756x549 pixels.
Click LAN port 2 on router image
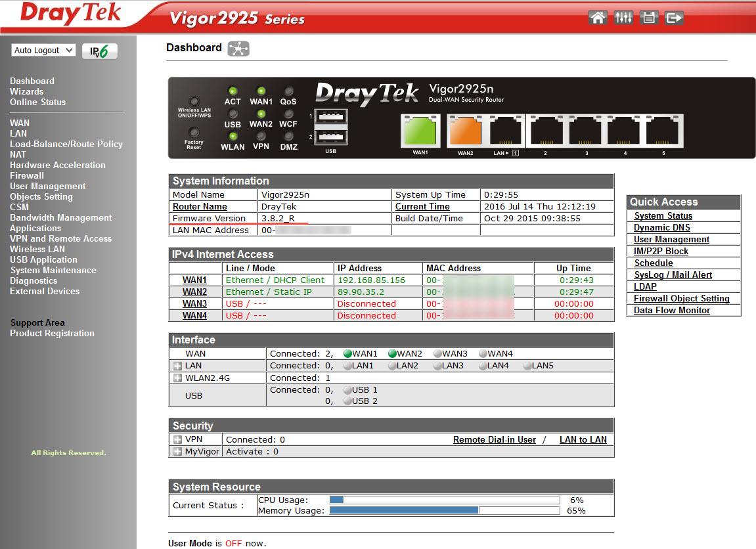click(546, 131)
